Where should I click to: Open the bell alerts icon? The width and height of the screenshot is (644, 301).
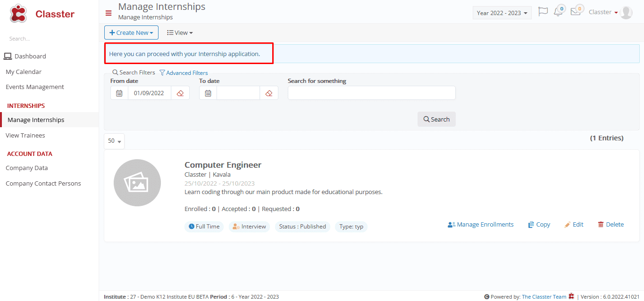[x=559, y=11]
